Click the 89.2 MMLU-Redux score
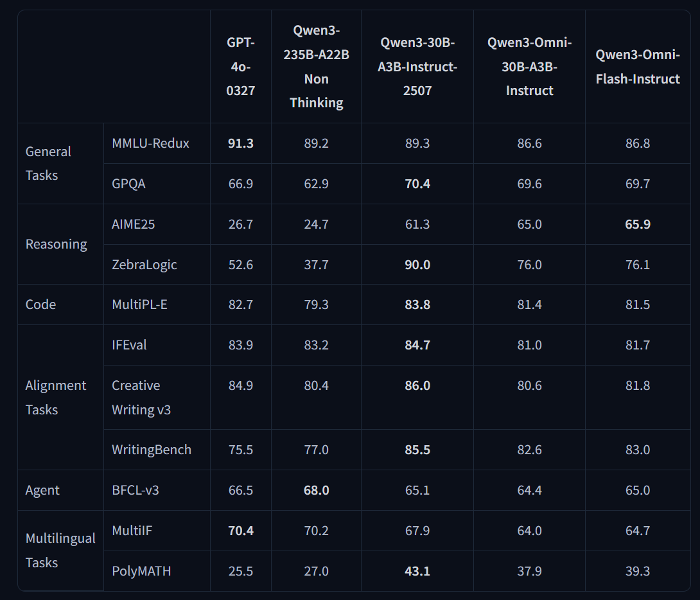 [x=316, y=143]
